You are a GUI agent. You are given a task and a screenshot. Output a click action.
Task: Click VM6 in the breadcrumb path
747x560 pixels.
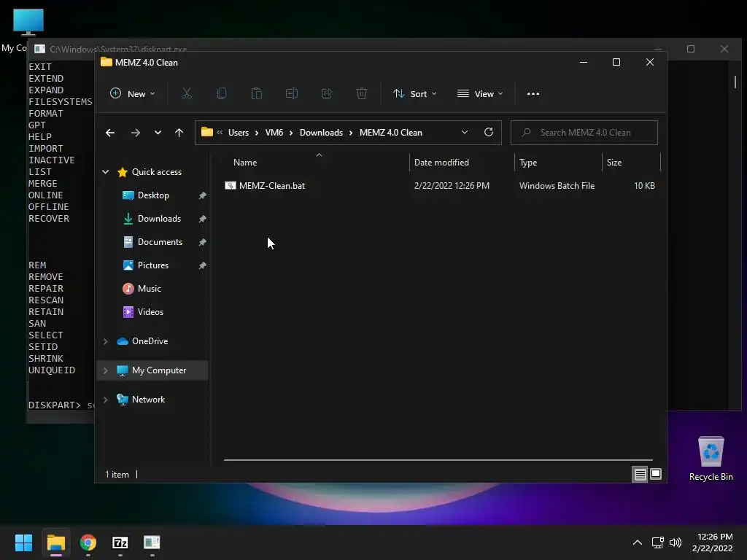tap(274, 133)
